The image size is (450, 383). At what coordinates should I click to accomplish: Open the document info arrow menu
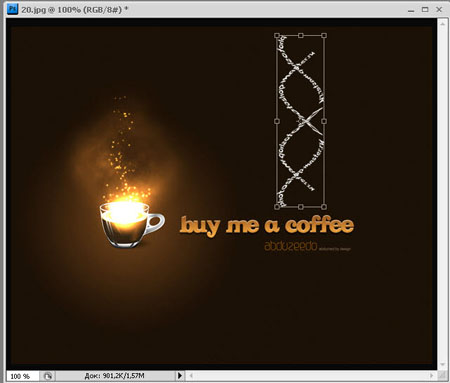click(x=180, y=376)
